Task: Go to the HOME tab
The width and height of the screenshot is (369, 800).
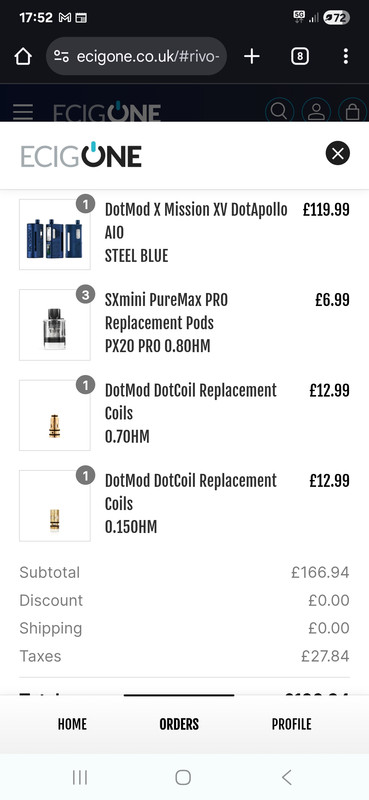Action: tap(72, 724)
